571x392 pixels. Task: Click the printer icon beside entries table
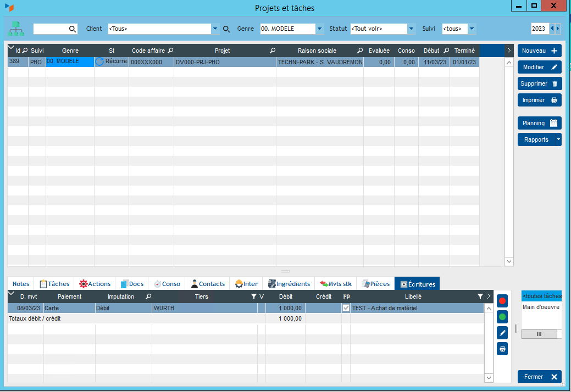tap(502, 348)
